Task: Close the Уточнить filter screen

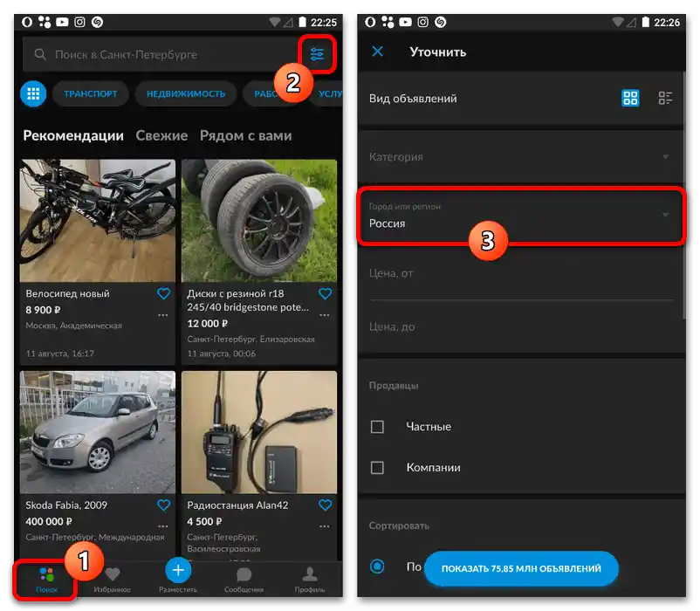Action: coord(378,51)
